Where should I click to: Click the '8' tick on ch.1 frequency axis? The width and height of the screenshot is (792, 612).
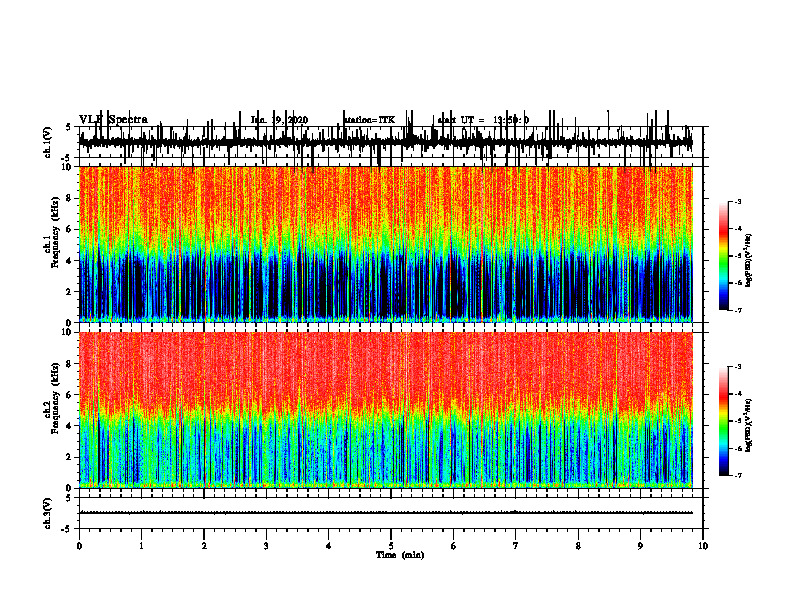[x=70, y=198]
